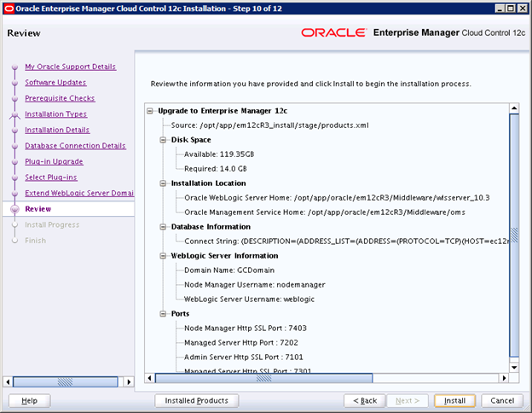Open Plug-in Upgrade step

(x=54, y=161)
